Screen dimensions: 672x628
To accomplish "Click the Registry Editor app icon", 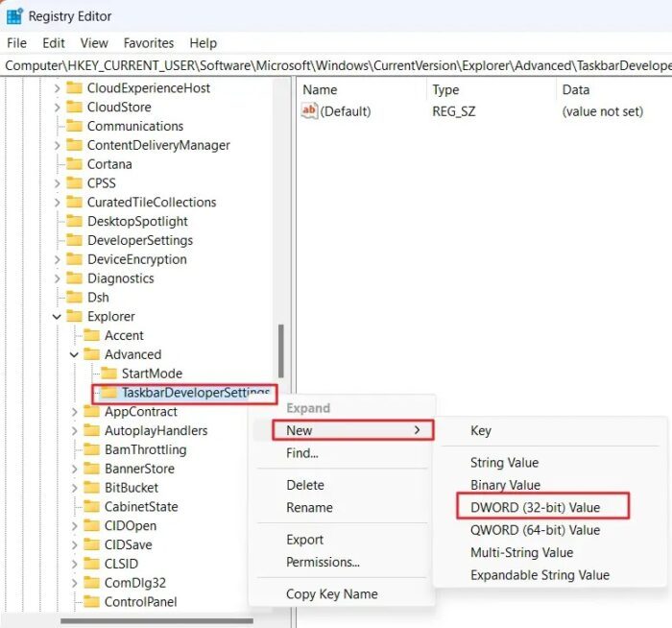I will tap(15, 16).
